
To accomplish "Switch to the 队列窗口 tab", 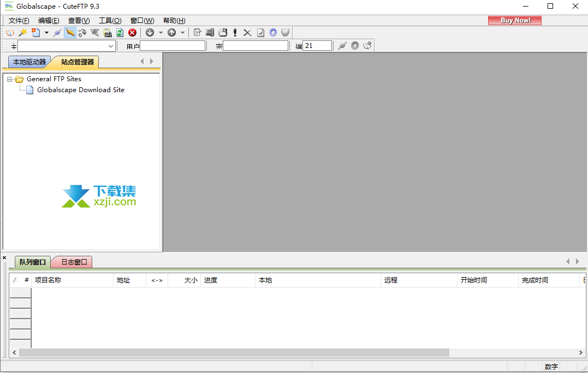I will click(33, 262).
